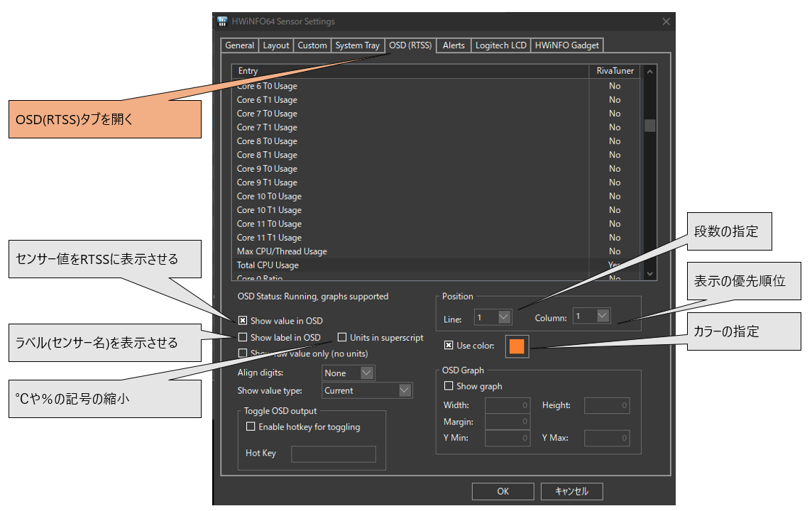Click the Y Max input field
Image resolution: width=812 pixels, height=511 pixels.
coord(607,438)
